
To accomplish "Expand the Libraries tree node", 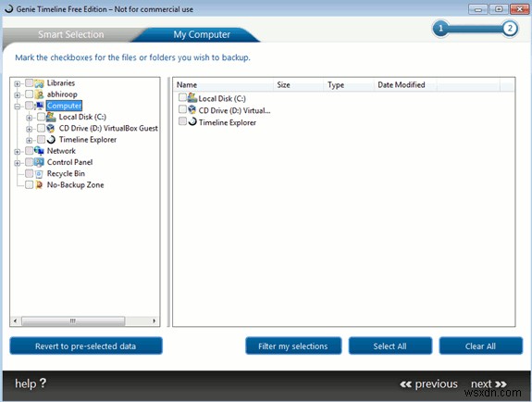I will click(18, 83).
